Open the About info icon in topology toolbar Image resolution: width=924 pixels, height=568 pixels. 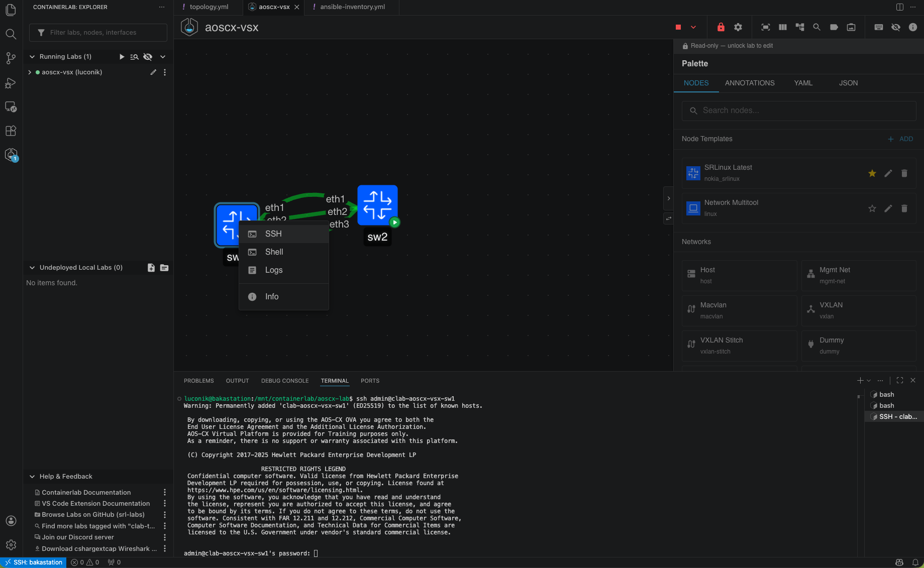click(913, 27)
